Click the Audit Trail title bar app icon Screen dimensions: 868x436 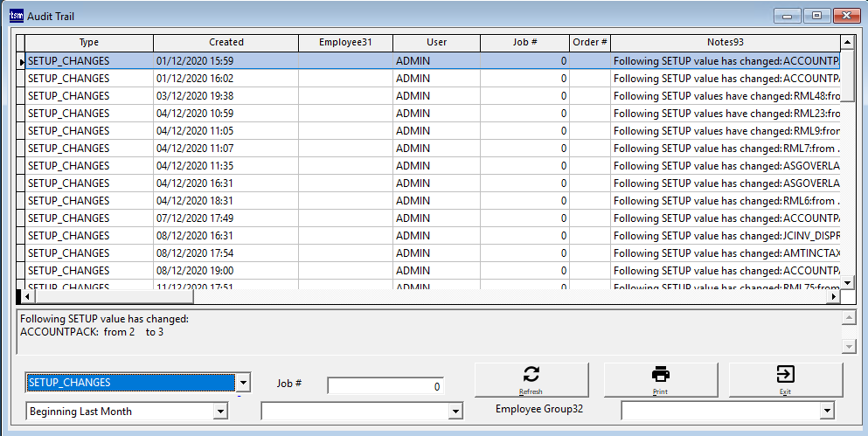point(15,15)
